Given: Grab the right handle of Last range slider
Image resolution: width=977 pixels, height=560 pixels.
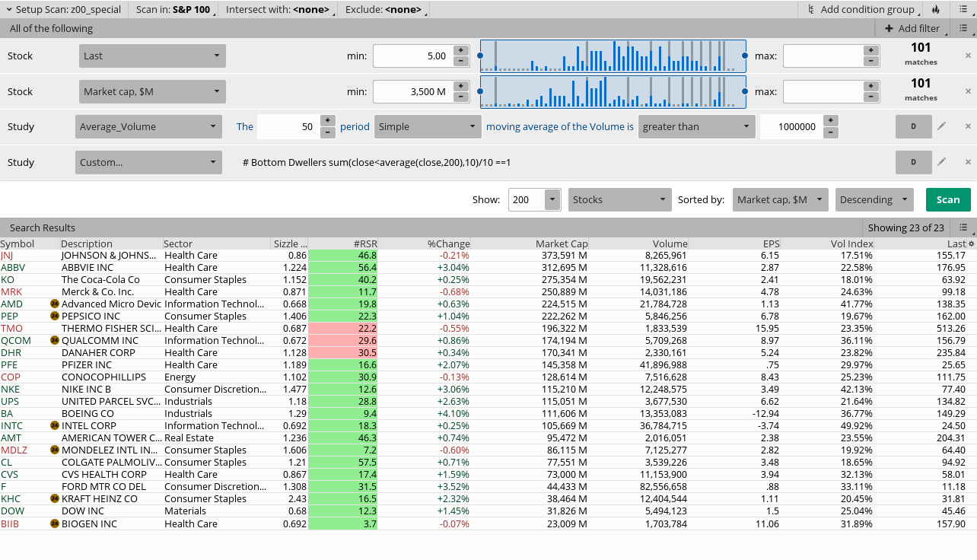Looking at the screenshot, I should pos(745,56).
